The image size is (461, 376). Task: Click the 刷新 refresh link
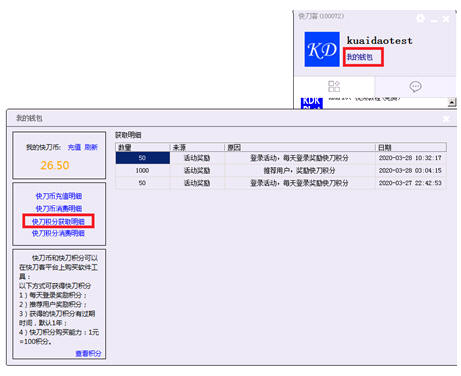tap(91, 147)
